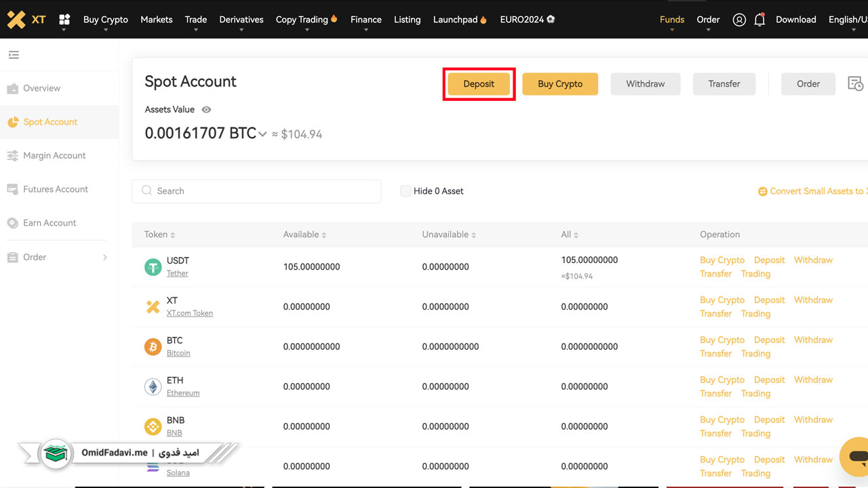Collapse the sidebar with hamburger icon
868x488 pixels.
pos(14,55)
